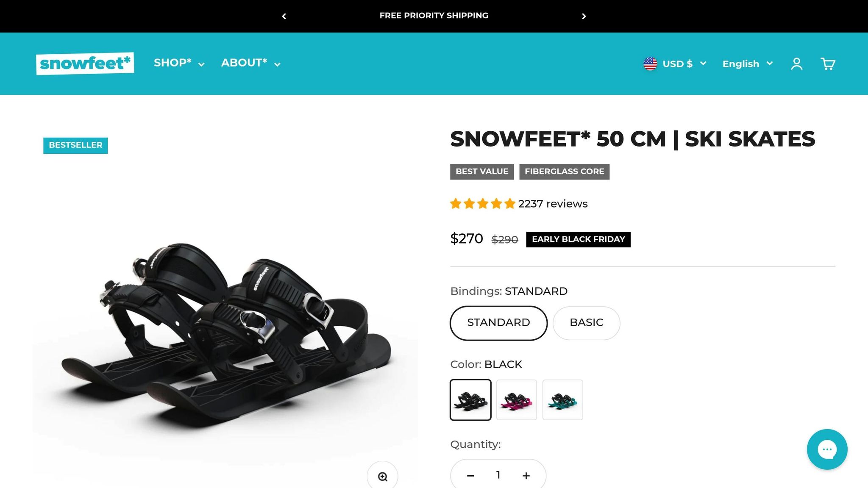This screenshot has height=488, width=868.
Task: Choose the black color variant
Action: (470, 400)
